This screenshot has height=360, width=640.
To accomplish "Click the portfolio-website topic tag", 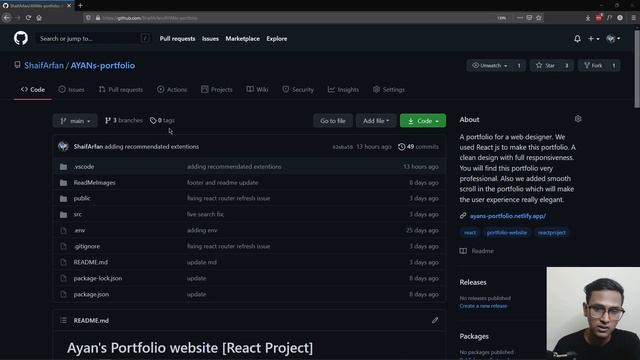I will [507, 233].
